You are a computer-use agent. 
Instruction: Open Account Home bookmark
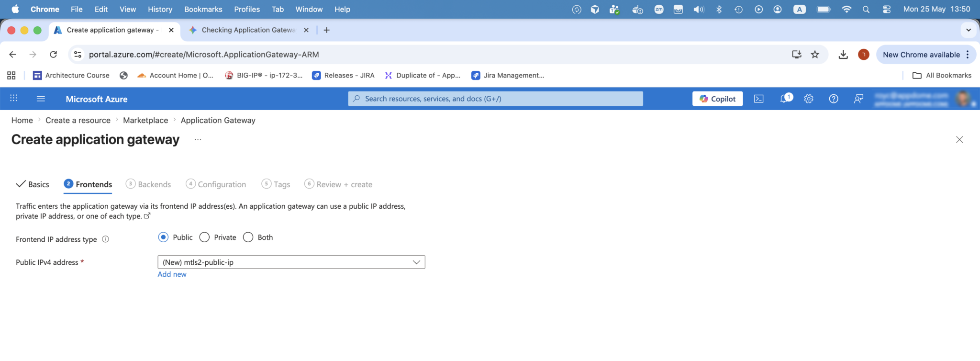tap(175, 75)
